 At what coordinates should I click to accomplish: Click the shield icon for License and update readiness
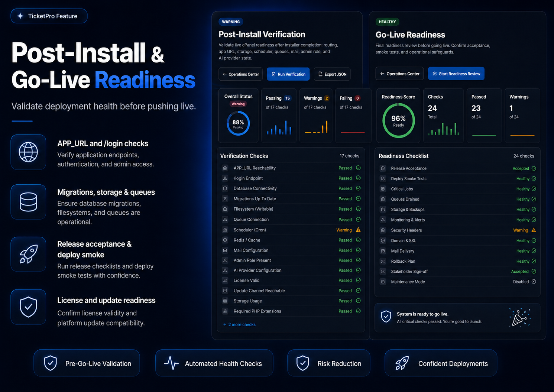[x=28, y=307]
